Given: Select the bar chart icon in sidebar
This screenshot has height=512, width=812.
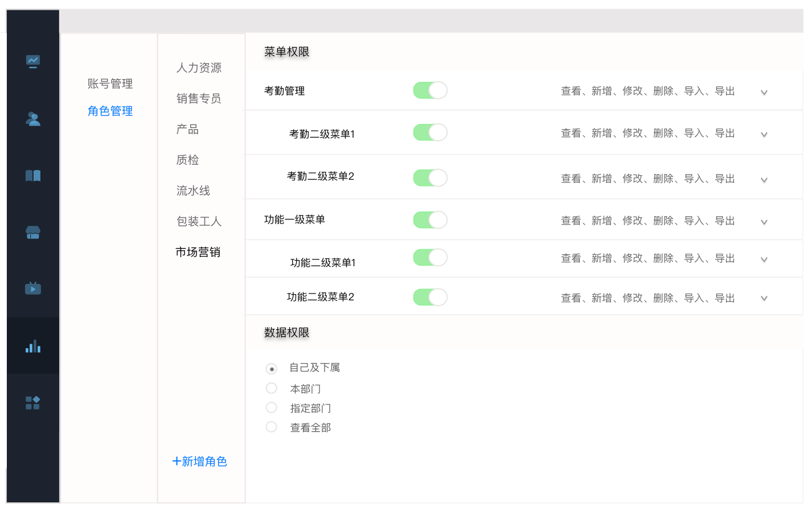Looking at the screenshot, I should [33, 346].
